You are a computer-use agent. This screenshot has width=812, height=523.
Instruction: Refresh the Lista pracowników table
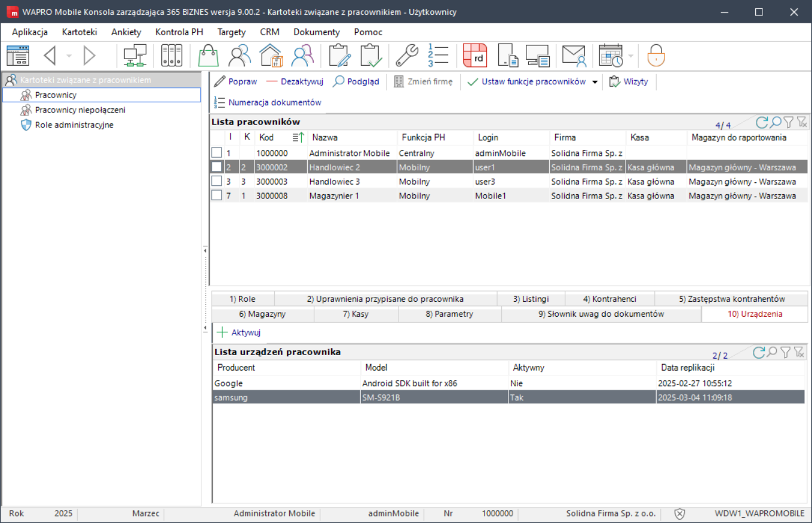[761, 123]
